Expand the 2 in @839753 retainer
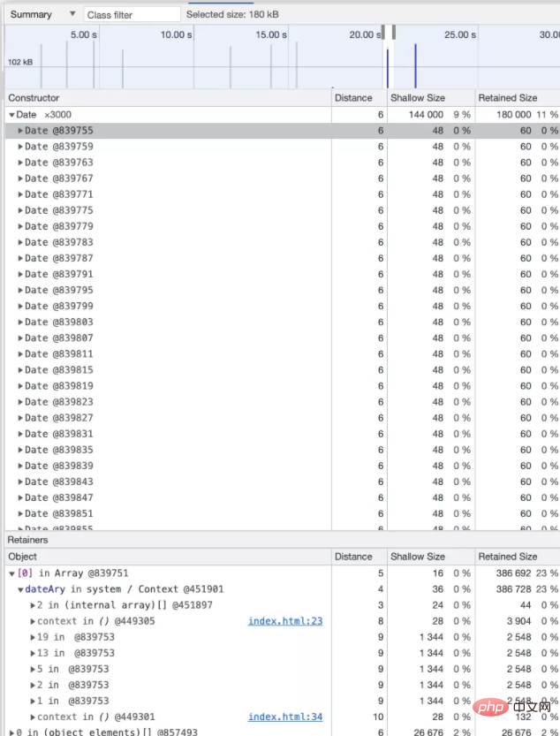Image resolution: width=560 pixels, height=736 pixels. pyautogui.click(x=33, y=686)
